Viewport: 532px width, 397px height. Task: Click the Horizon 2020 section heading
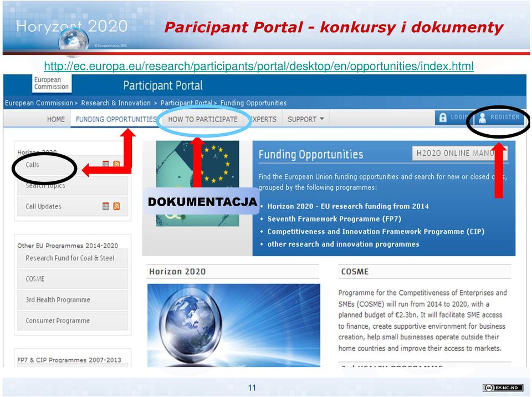177,272
